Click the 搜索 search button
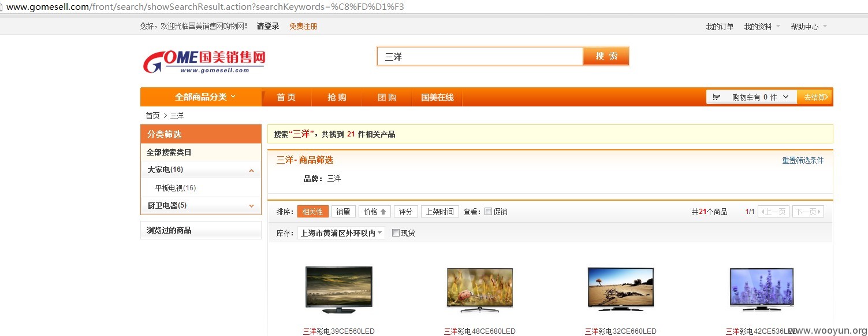Image resolution: width=868 pixels, height=336 pixels. (x=606, y=56)
